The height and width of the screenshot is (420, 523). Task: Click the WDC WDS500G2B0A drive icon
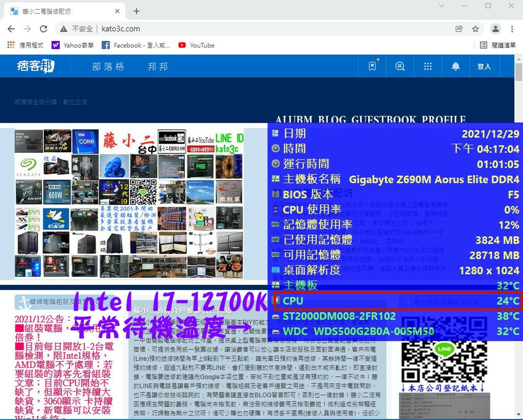point(275,332)
